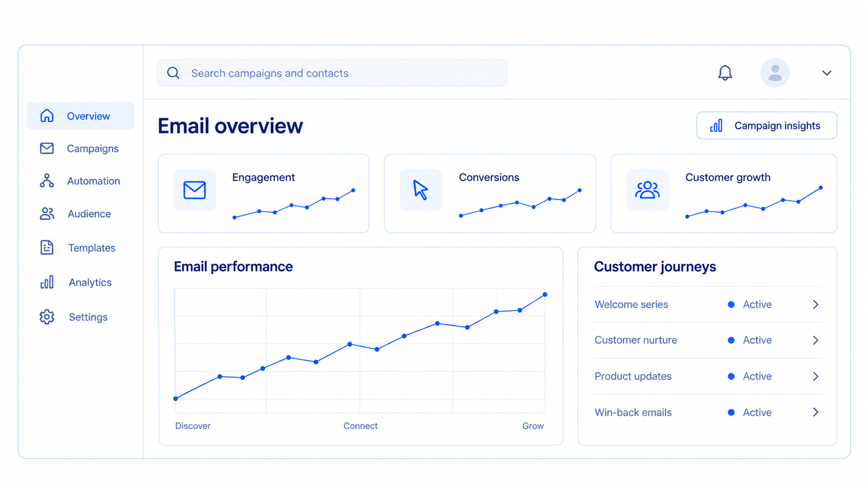Open the Campaigns menu item
The width and height of the screenshot is (868, 488).
(x=81, y=148)
